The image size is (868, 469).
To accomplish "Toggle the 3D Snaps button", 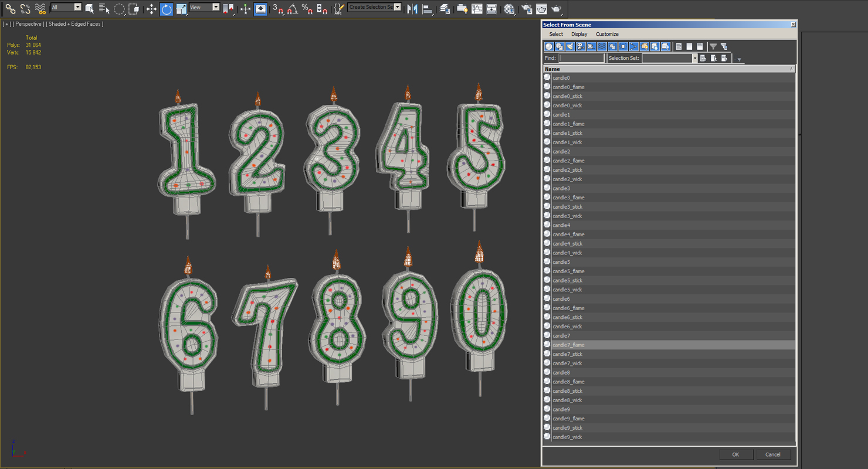I will click(x=278, y=8).
